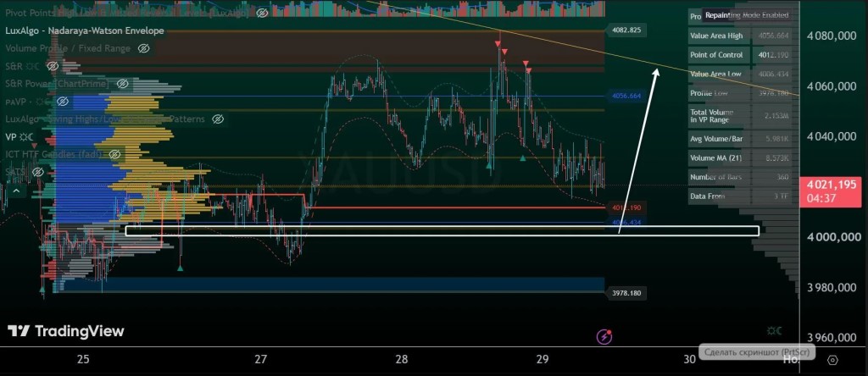
Task: Click the 4082.825 price level label
Action: pos(626,30)
